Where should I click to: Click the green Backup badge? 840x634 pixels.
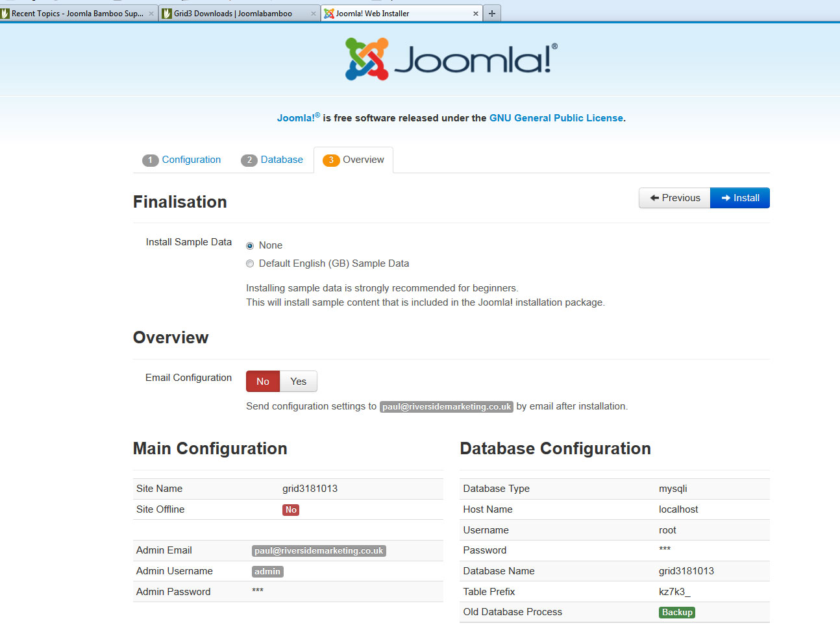coord(677,613)
